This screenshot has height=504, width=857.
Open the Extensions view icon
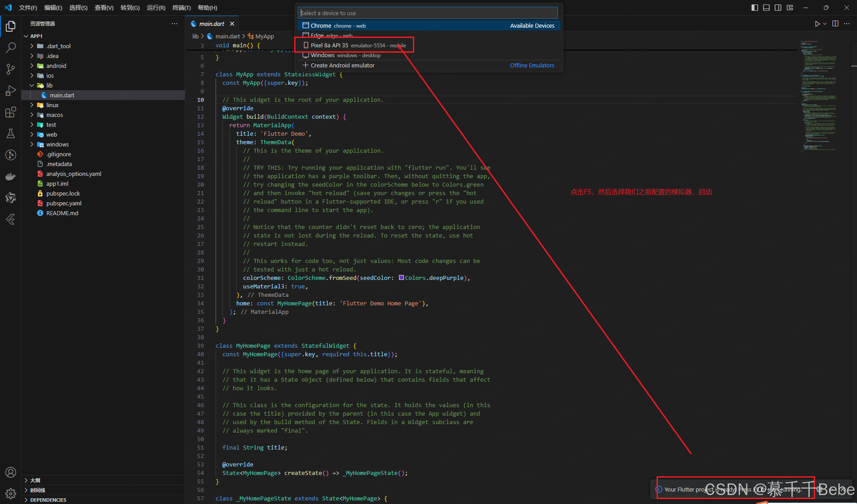[11, 112]
